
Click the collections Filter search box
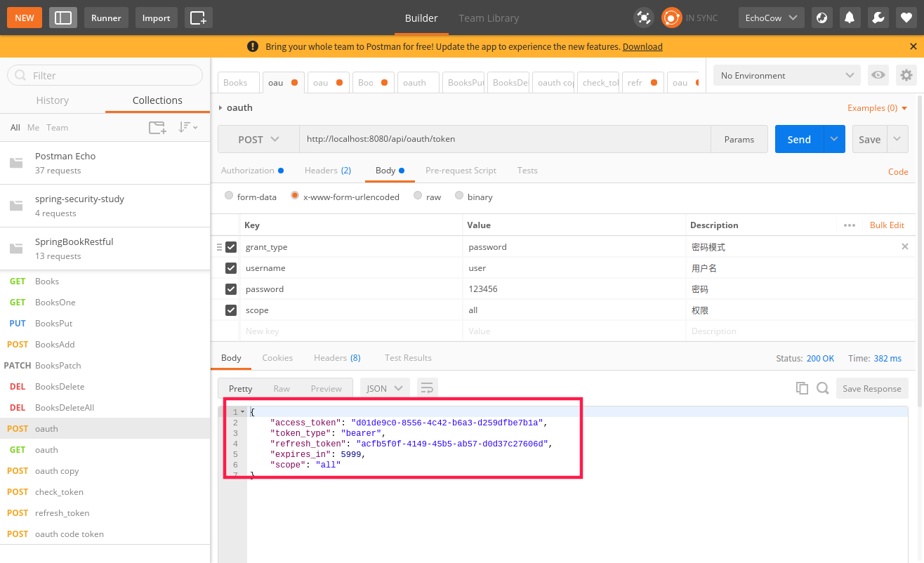click(x=105, y=75)
